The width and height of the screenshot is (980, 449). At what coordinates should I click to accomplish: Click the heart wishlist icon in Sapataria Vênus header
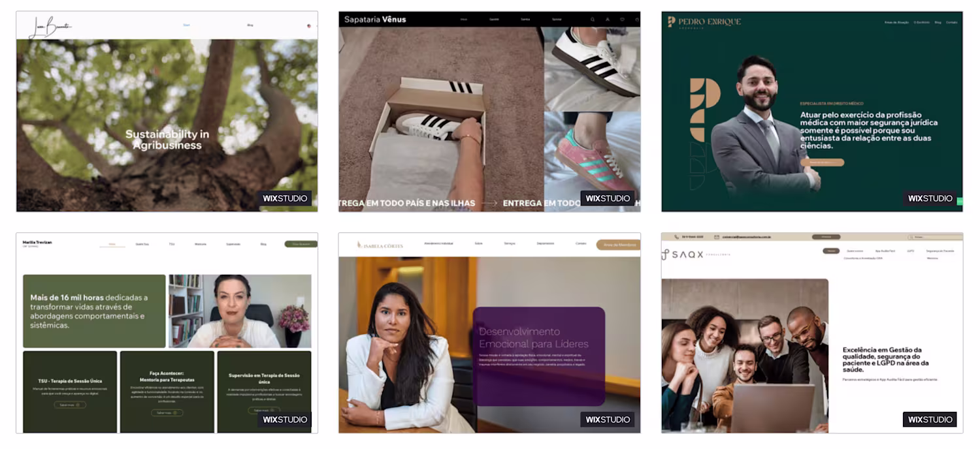coord(622,20)
